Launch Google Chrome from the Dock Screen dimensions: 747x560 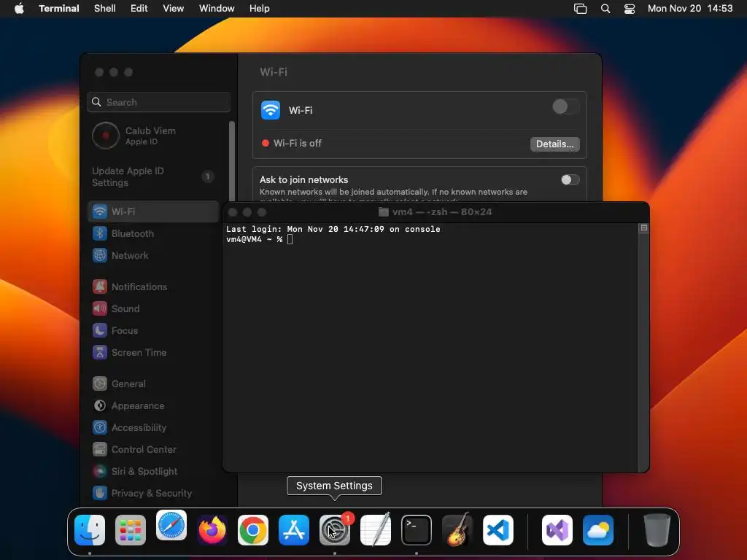coord(253,530)
